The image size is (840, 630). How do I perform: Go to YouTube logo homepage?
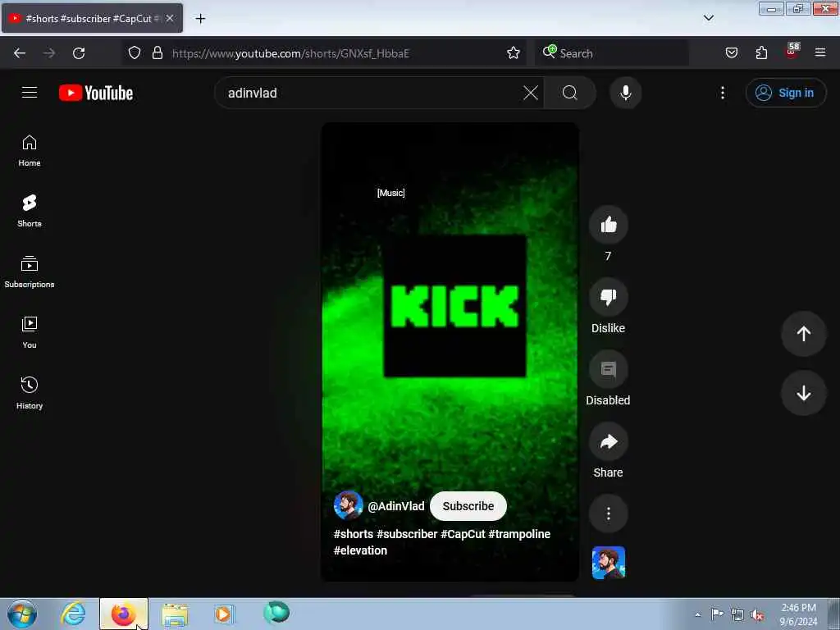[96, 94]
